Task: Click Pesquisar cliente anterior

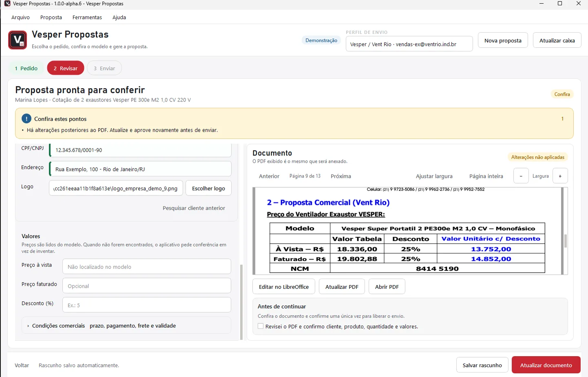Action: coord(194,208)
